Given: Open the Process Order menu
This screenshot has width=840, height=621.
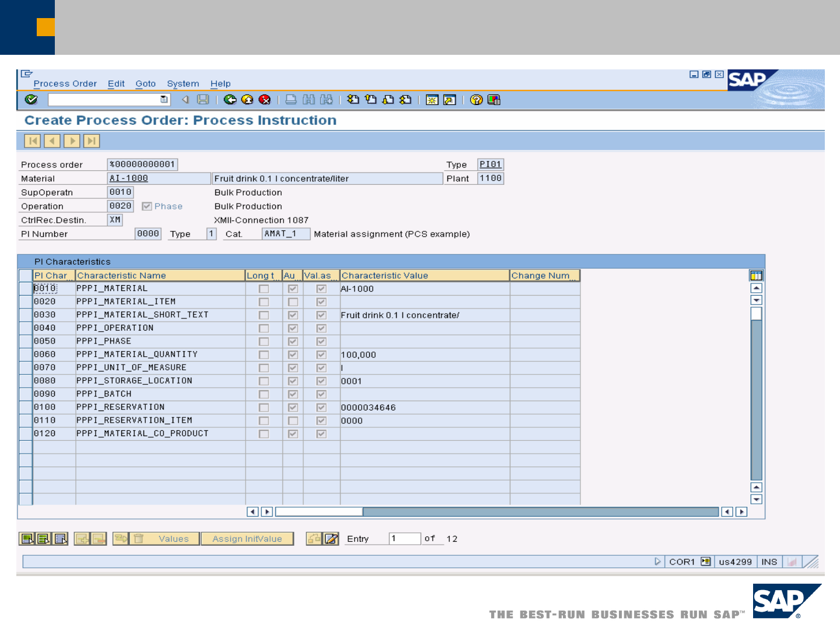Looking at the screenshot, I should 65,84.
